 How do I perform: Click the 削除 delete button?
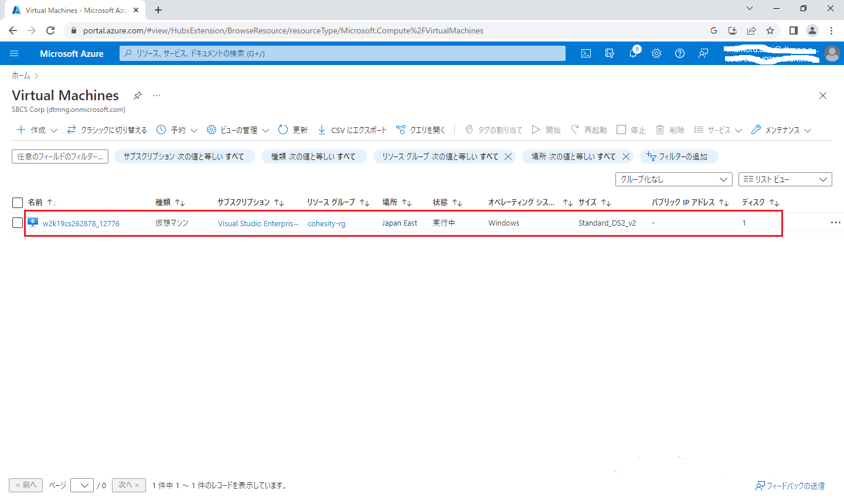670,130
